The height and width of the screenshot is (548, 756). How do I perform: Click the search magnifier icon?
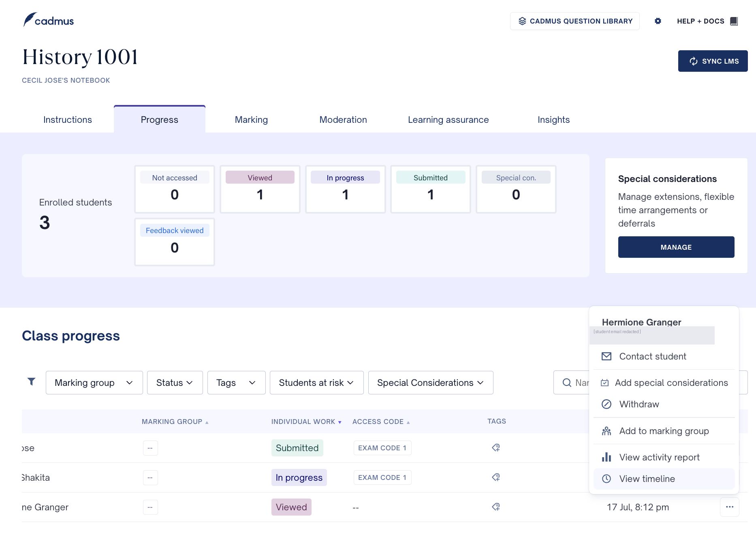click(567, 383)
